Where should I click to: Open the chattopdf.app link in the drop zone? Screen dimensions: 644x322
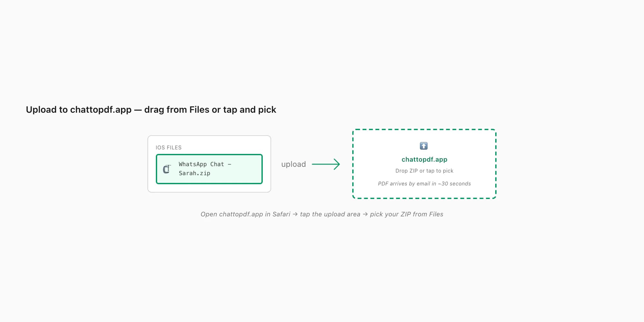point(424,159)
